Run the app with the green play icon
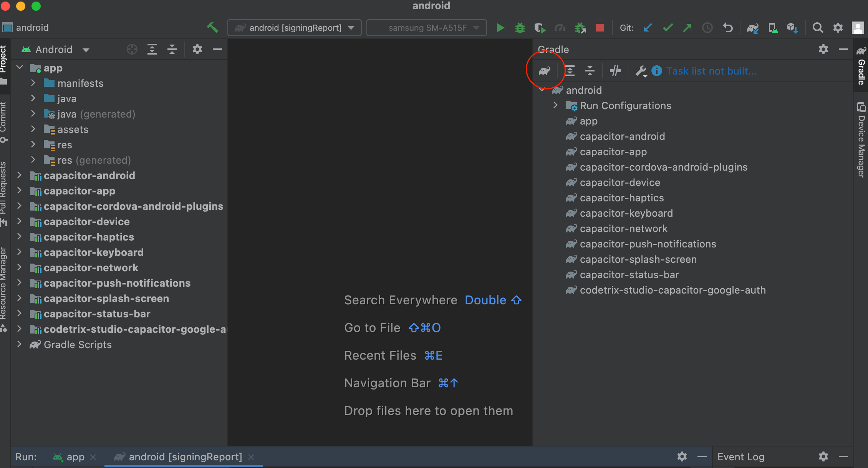Image resolution: width=868 pixels, height=468 pixels. click(500, 27)
